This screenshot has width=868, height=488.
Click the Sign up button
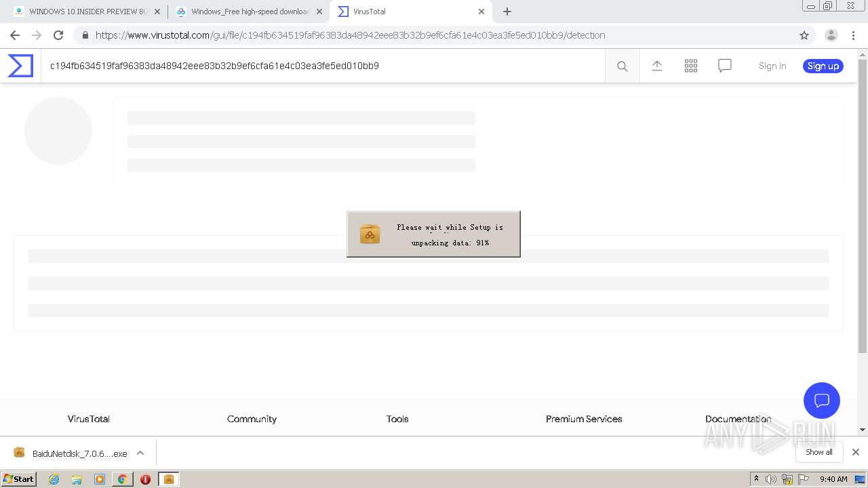point(823,66)
